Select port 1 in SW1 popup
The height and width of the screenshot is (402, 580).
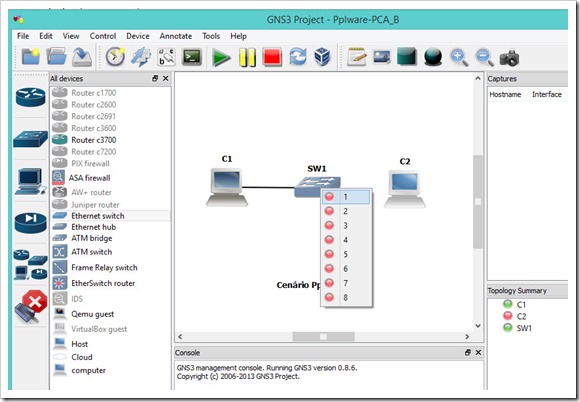[x=346, y=197]
